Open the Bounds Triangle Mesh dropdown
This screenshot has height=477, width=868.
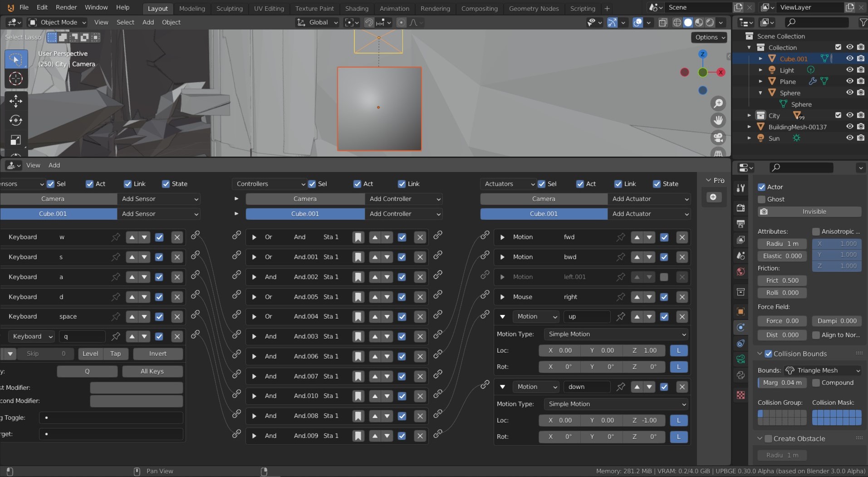[x=823, y=370]
